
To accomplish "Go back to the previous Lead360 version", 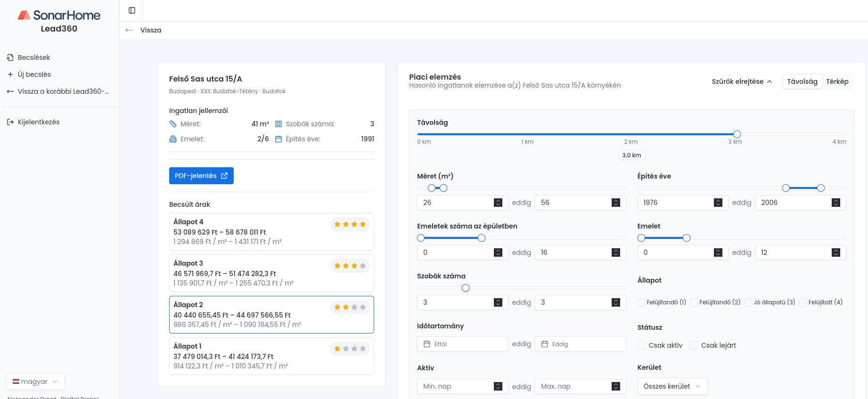I will tap(59, 91).
